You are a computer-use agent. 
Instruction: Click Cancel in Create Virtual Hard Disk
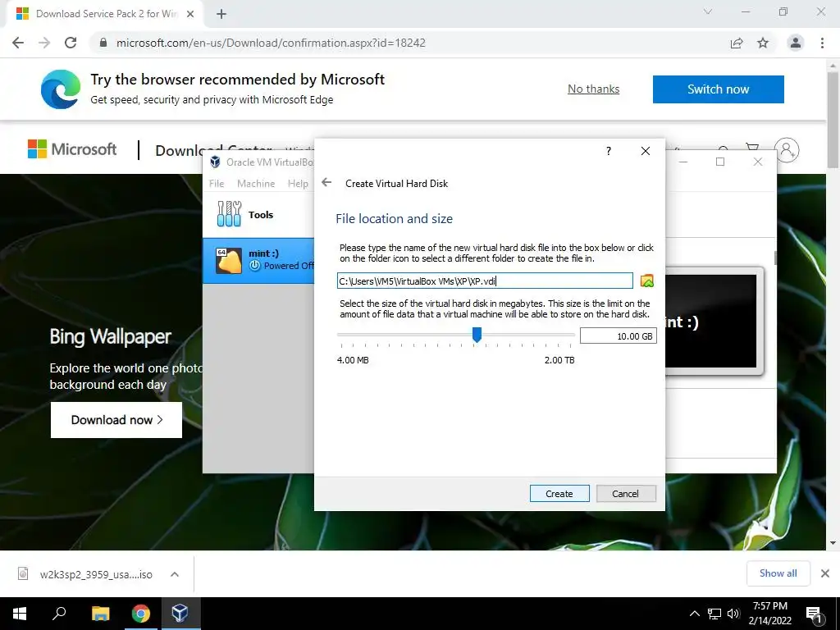click(x=626, y=493)
